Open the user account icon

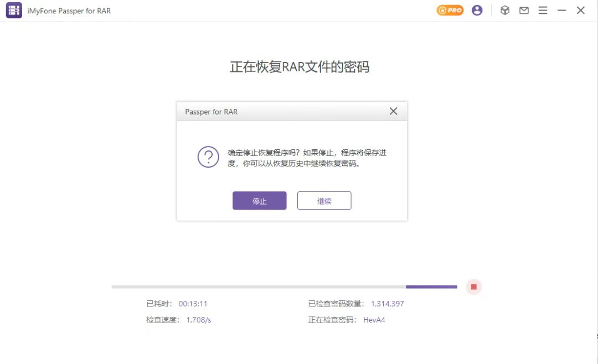477,10
